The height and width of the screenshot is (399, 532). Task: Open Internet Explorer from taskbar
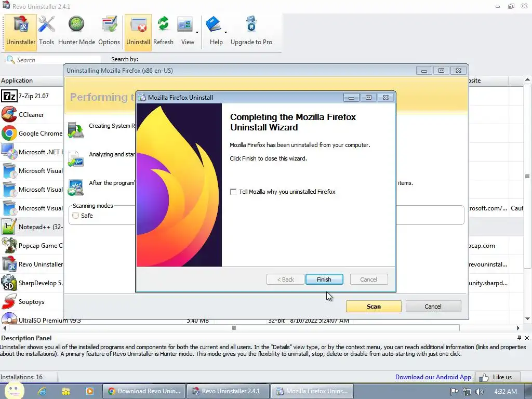[42, 391]
